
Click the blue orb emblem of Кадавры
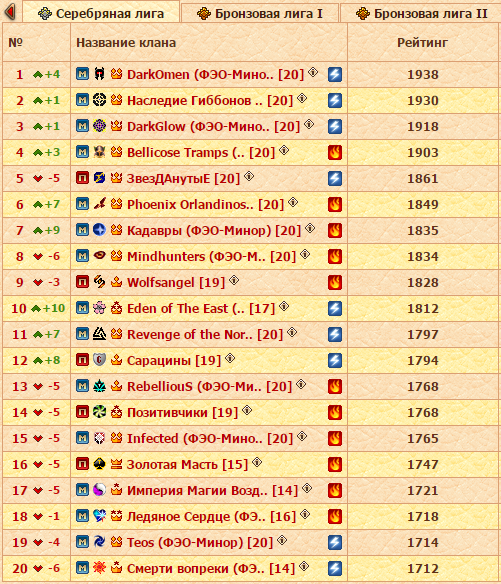(99, 230)
